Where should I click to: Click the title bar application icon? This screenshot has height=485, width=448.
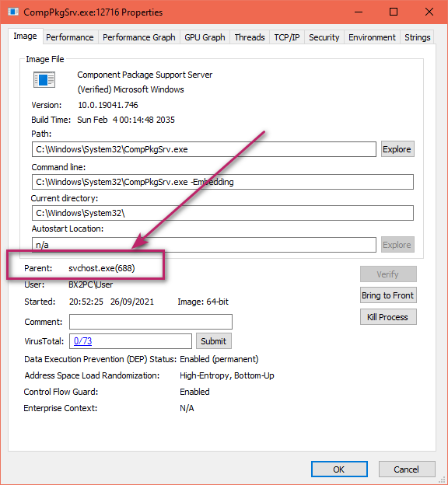(x=13, y=12)
